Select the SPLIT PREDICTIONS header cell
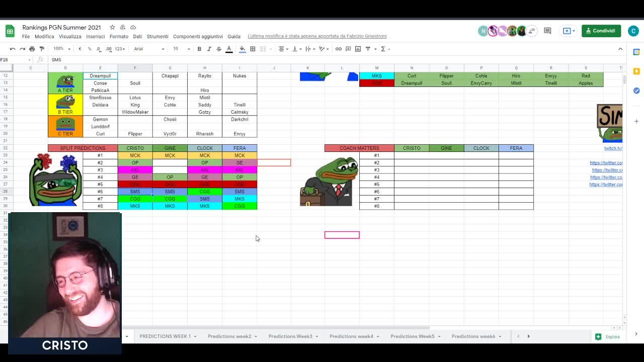Viewport: 644px width, 362px height. click(x=83, y=148)
